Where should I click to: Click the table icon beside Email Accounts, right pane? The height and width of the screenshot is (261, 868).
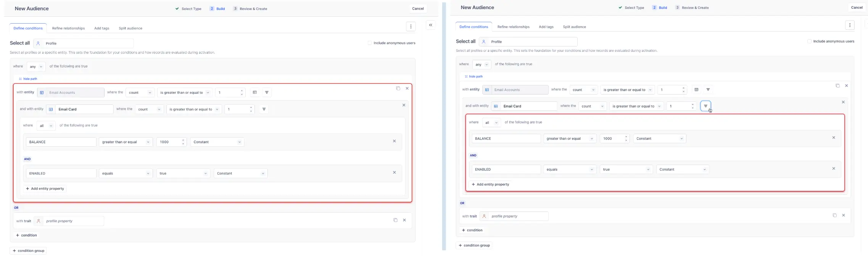pos(696,90)
